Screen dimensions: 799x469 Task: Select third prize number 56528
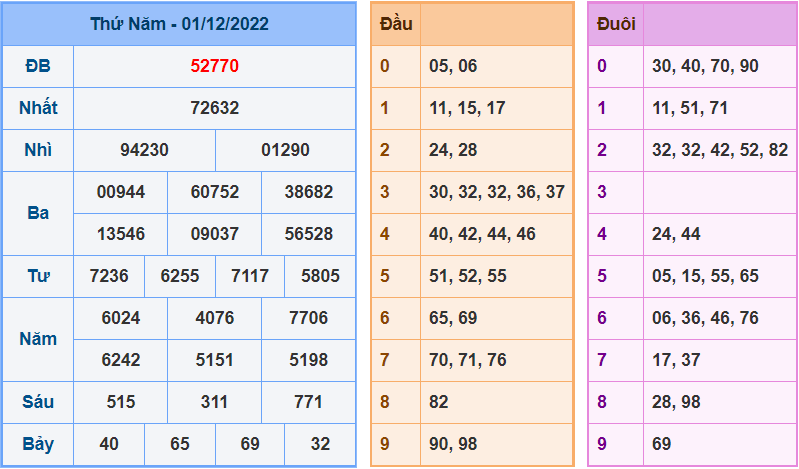tap(309, 234)
